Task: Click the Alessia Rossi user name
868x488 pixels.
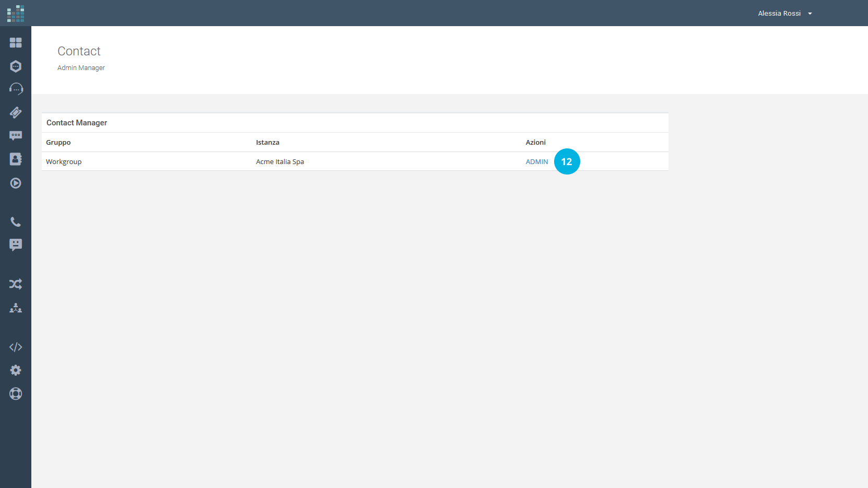Action: (x=779, y=14)
